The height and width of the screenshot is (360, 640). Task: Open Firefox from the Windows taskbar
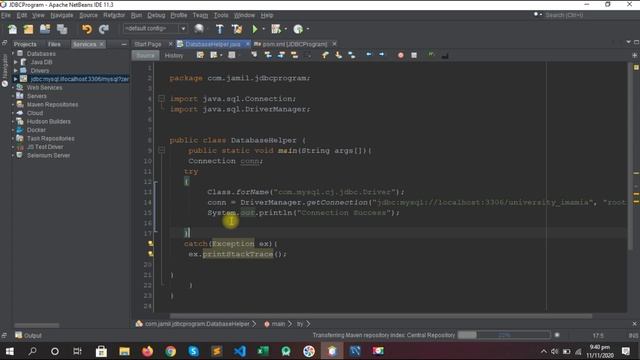147,351
